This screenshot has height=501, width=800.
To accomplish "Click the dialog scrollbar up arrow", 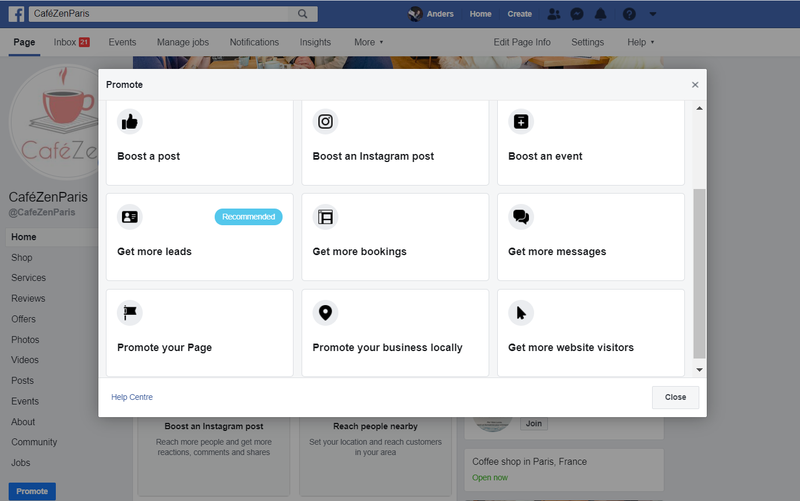I will pos(699,108).
